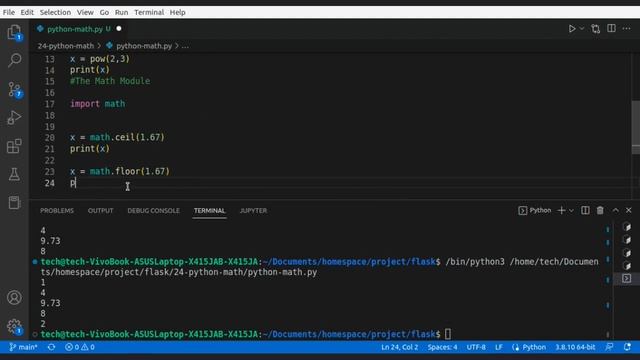
Task: Open the Extensions view
Action: pos(14,146)
